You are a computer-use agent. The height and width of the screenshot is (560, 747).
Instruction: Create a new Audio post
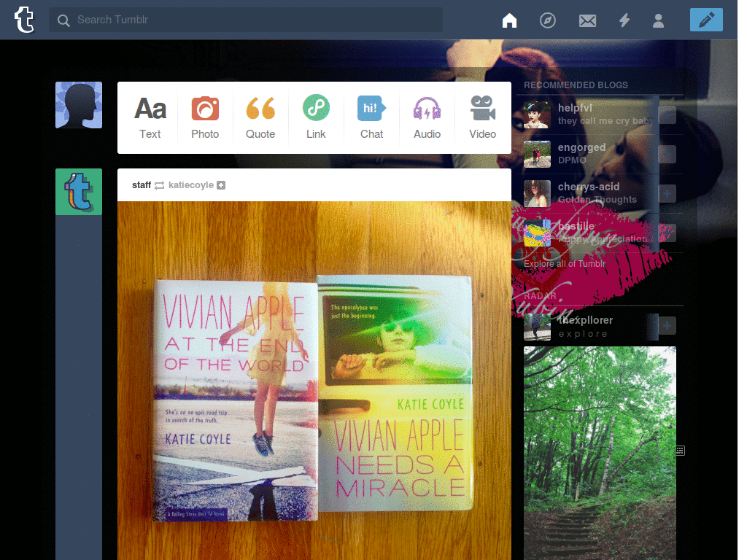point(427,117)
